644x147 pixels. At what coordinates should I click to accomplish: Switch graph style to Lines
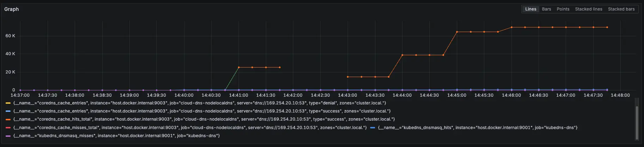coord(530,9)
